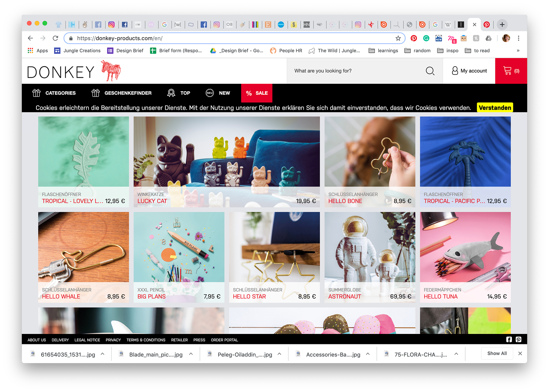The height and width of the screenshot is (392, 549).
Task: Click the search magnifier icon
Action: click(x=430, y=71)
